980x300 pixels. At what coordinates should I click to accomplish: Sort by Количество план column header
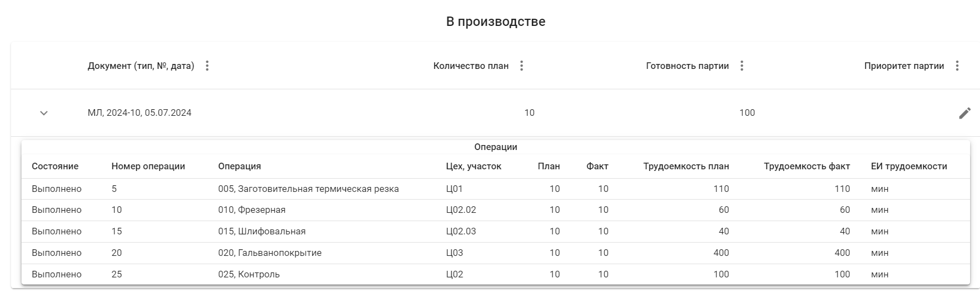[471, 66]
